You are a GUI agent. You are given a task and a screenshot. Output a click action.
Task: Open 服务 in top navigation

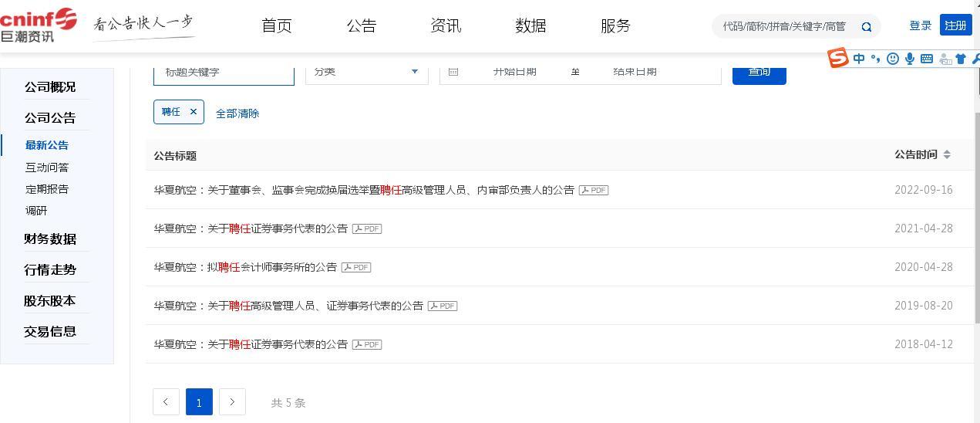[615, 25]
